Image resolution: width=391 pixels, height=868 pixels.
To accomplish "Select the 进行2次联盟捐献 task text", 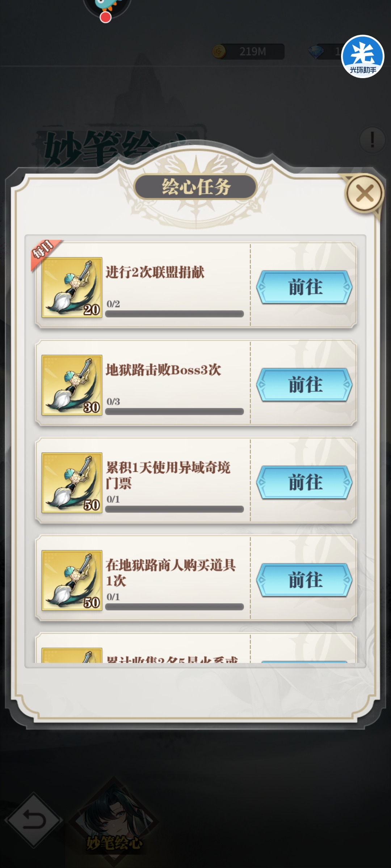I will point(155,272).
